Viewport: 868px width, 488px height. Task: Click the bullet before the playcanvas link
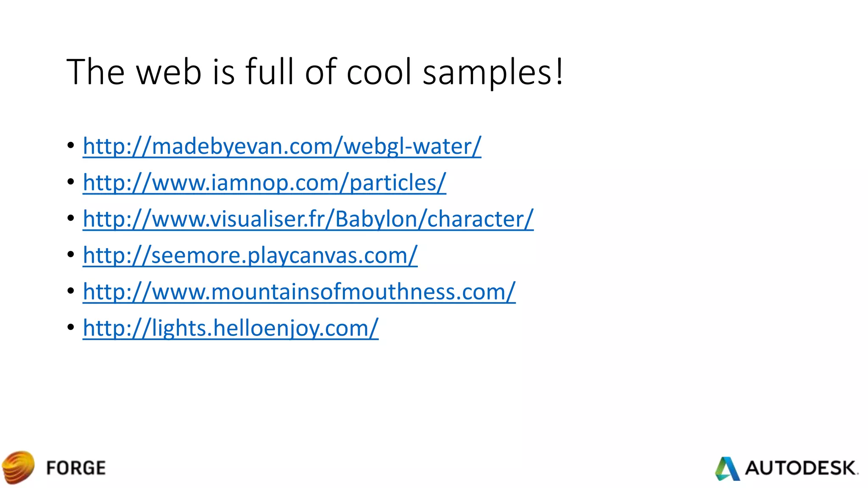click(x=71, y=255)
